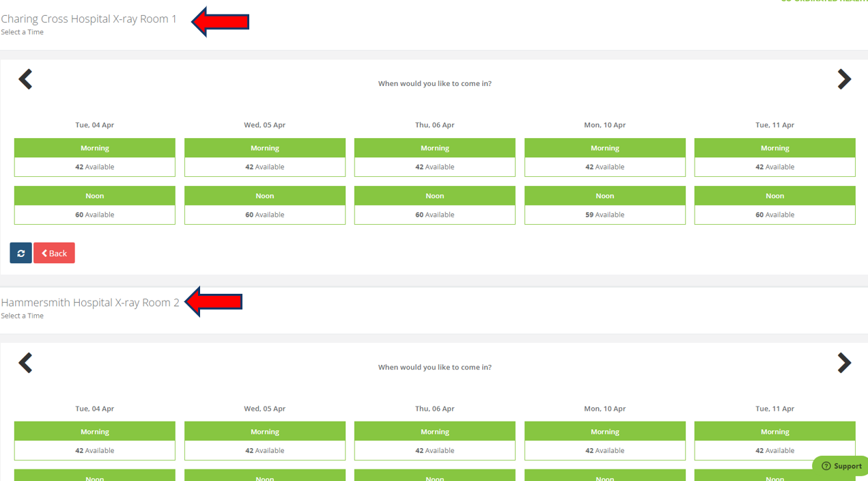
Task: Choose Hammersmith Morning slot on Mon 10 Apr
Action: click(605, 441)
